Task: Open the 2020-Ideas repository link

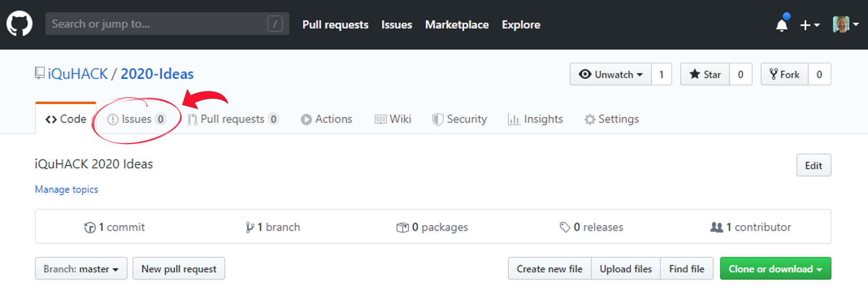Action: 157,74
